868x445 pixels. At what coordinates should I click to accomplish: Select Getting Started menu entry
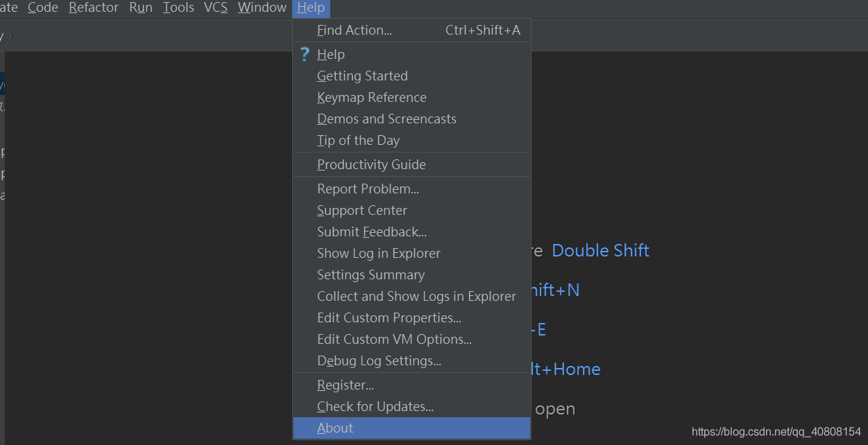(x=362, y=76)
